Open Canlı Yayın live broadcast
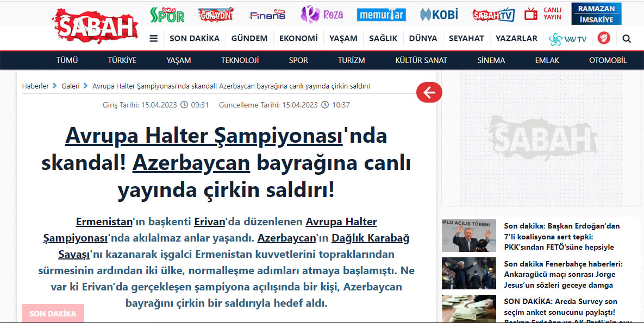This screenshot has width=644, height=323. tap(543, 14)
